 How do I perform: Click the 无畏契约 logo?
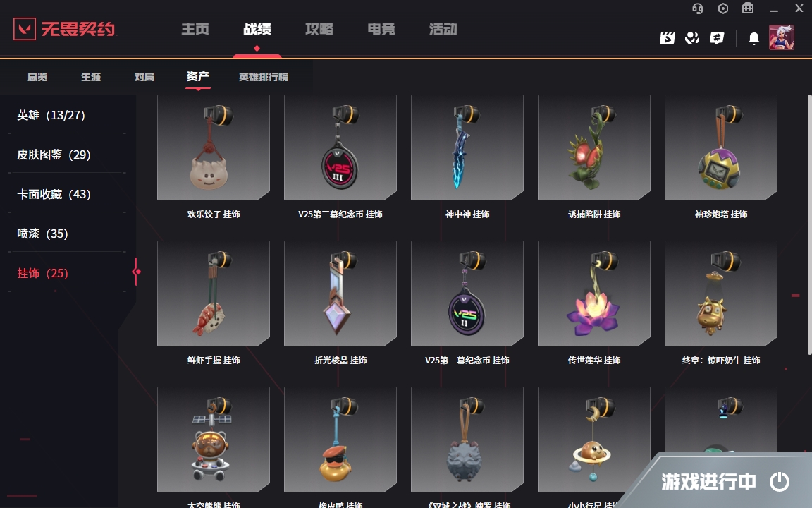[64, 28]
